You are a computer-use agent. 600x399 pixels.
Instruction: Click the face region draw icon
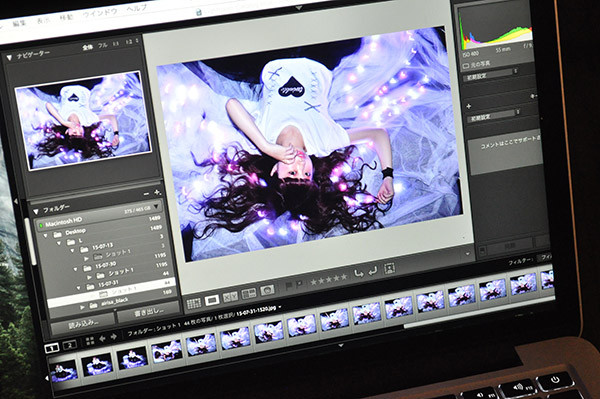[389, 268]
